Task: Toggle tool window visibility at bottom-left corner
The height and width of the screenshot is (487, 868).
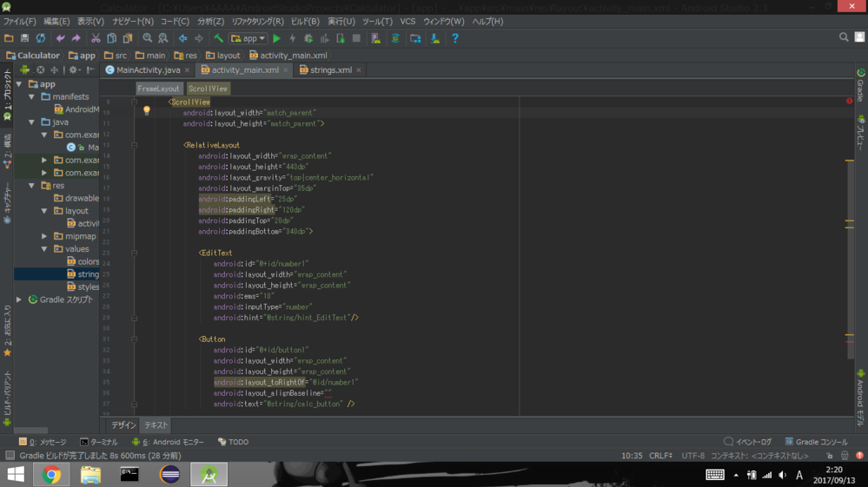Action: (x=9, y=455)
